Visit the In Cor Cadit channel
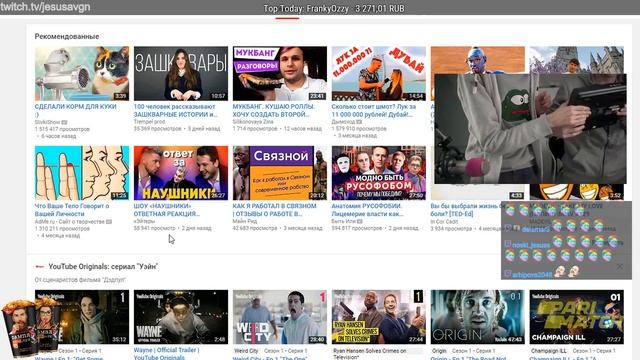This screenshot has height=360, width=640. pyautogui.click(x=444, y=221)
